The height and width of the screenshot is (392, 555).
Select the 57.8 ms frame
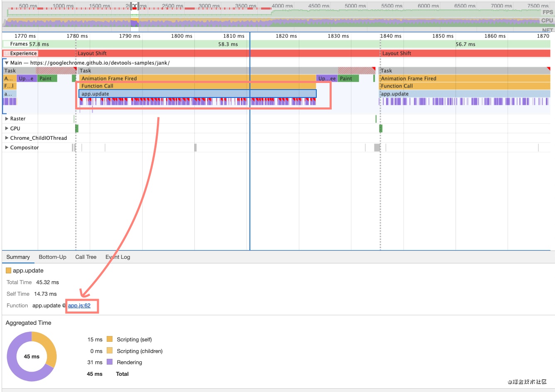tap(39, 44)
